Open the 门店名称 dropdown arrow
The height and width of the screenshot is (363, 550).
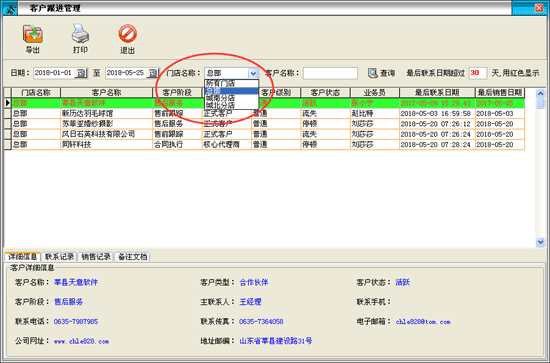(253, 73)
